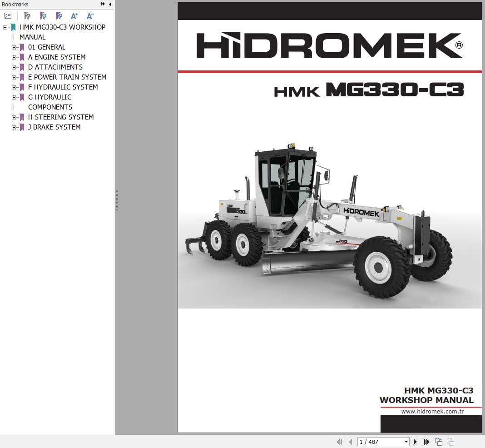Click the www.hidromek.com.tr link on the page
Screen dimensions: 485x448
[432, 411]
